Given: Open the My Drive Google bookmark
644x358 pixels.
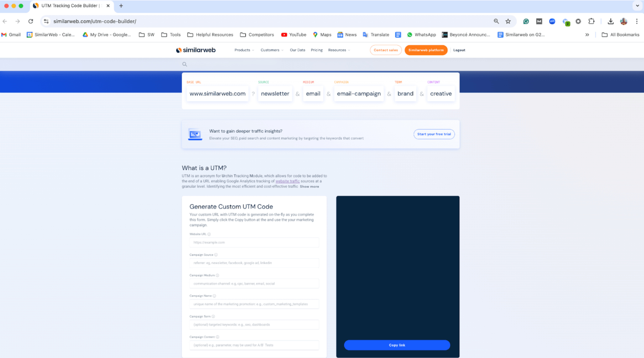Looking at the screenshot, I should point(107,35).
